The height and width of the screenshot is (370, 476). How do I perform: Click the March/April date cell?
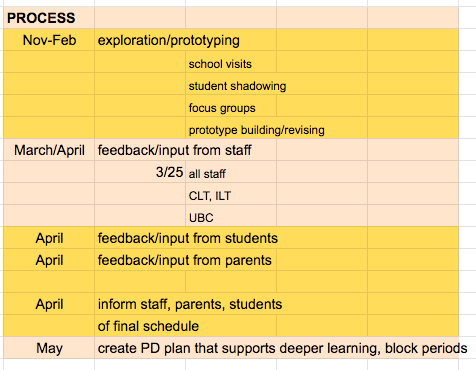pyautogui.click(x=49, y=150)
